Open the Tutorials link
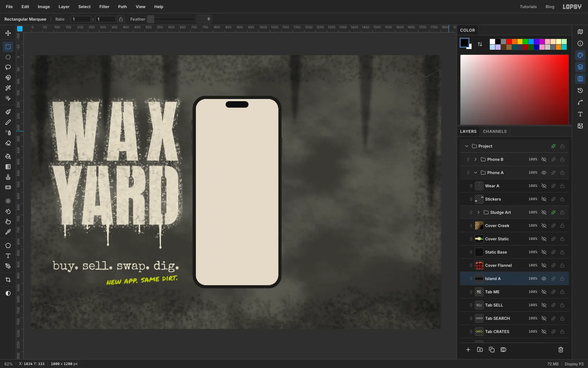The image size is (588, 368). pyautogui.click(x=528, y=7)
